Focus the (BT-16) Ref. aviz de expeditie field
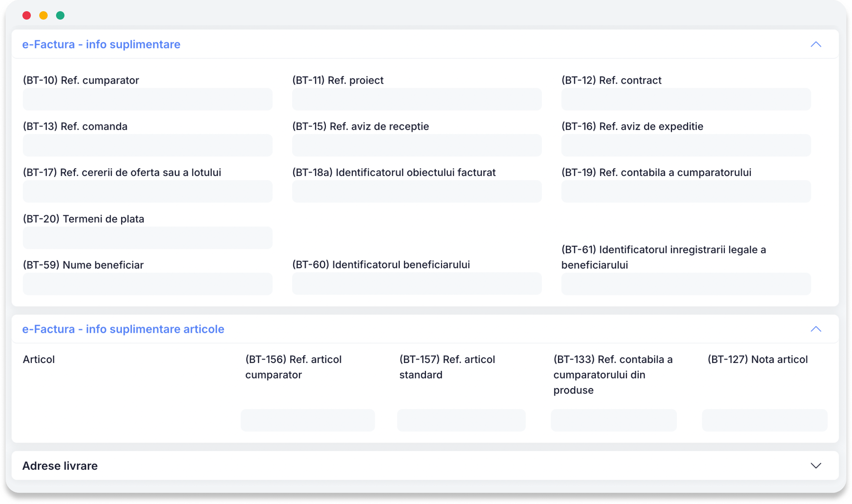Image resolution: width=852 pixels, height=504 pixels. pyautogui.click(x=686, y=145)
